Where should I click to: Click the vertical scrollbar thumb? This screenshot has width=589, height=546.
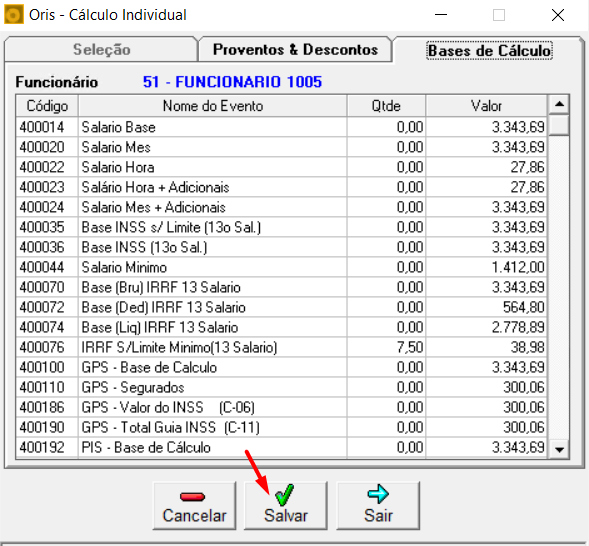point(559,124)
